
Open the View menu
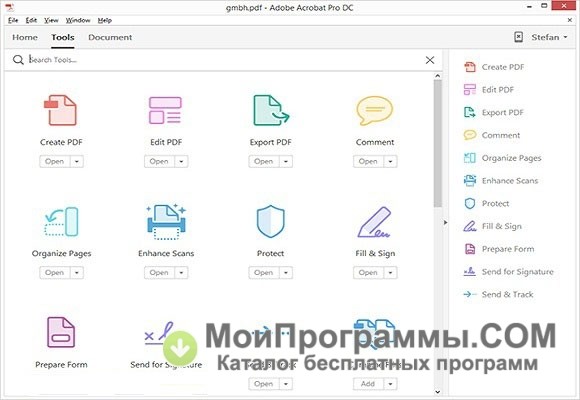click(51, 20)
